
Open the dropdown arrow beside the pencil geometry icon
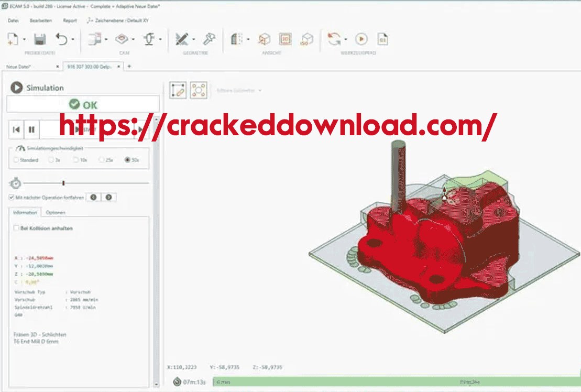(x=194, y=40)
